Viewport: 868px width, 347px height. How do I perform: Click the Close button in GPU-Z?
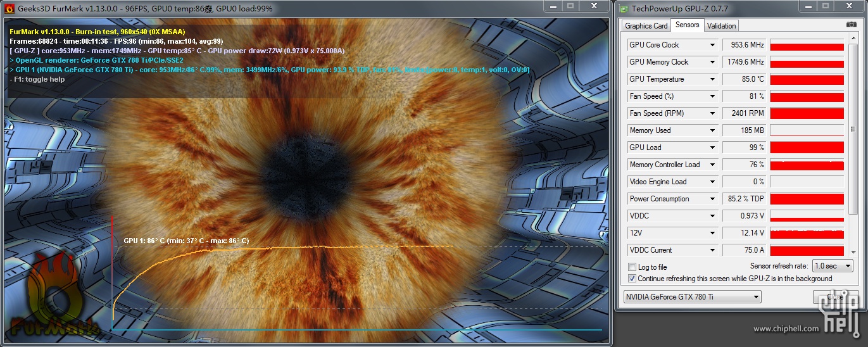835,297
